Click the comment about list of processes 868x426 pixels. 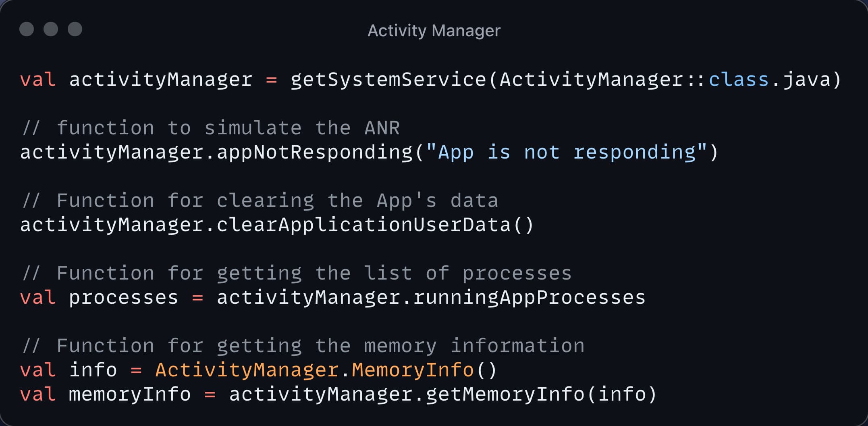point(297,274)
